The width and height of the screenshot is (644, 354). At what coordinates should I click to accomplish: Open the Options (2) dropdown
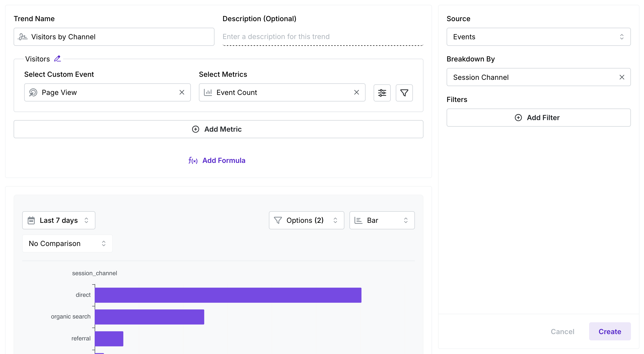coord(306,220)
